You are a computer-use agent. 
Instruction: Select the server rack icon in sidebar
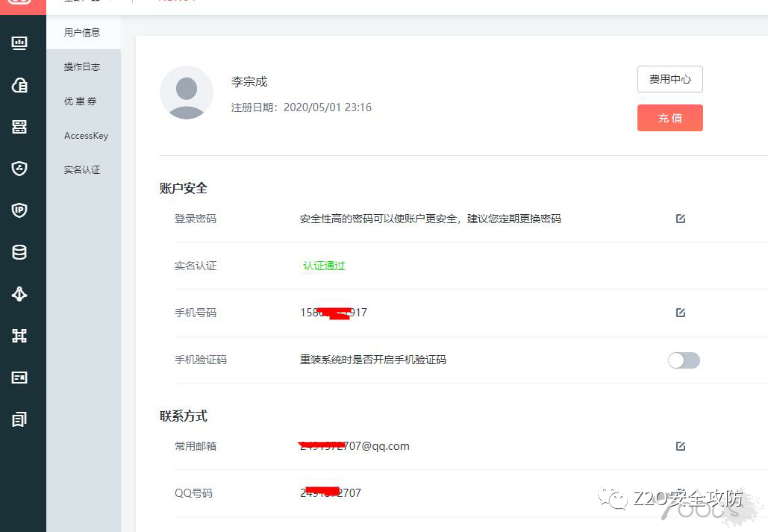(x=19, y=127)
